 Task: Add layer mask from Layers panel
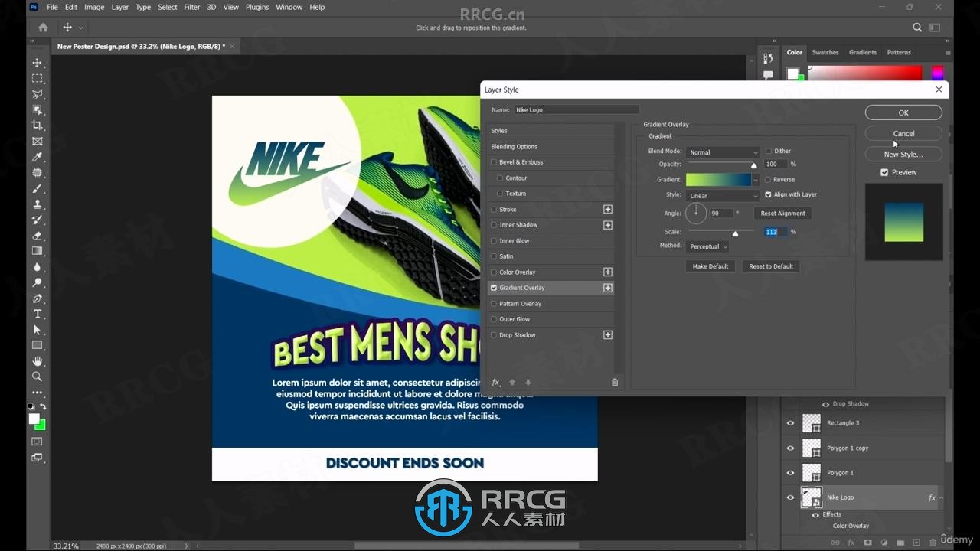tap(867, 543)
